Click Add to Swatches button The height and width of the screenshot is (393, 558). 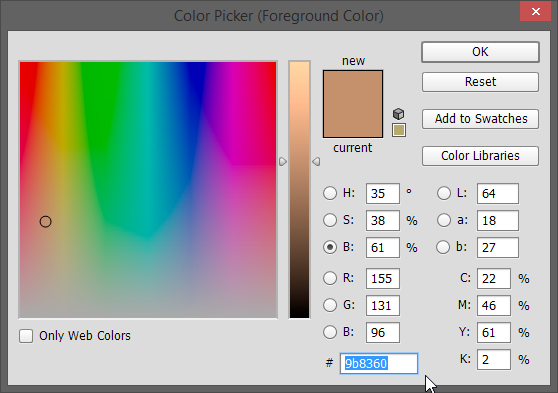pyautogui.click(x=480, y=119)
